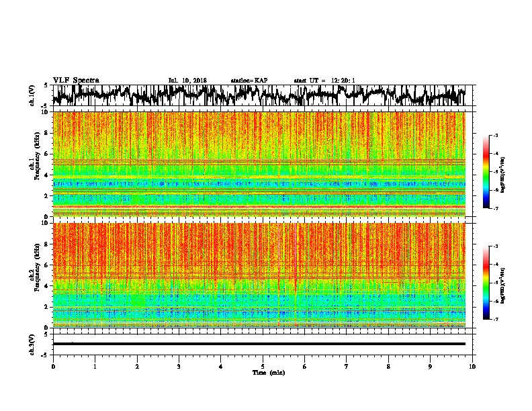Image resolution: width=532 pixels, height=411 pixels.
Task: Click the "8" kHz tick on ch.1 frequency axis
Action: (47, 133)
